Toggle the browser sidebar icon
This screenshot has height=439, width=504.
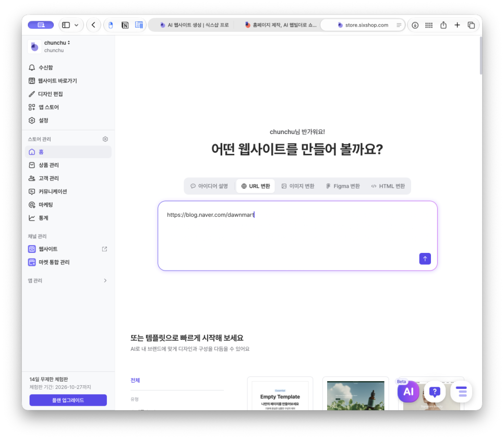coord(66,25)
